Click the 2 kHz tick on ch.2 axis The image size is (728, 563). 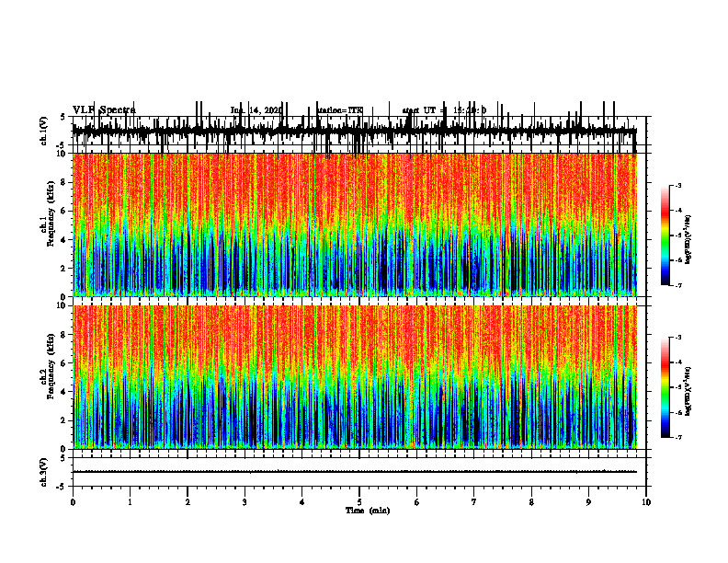(63, 420)
